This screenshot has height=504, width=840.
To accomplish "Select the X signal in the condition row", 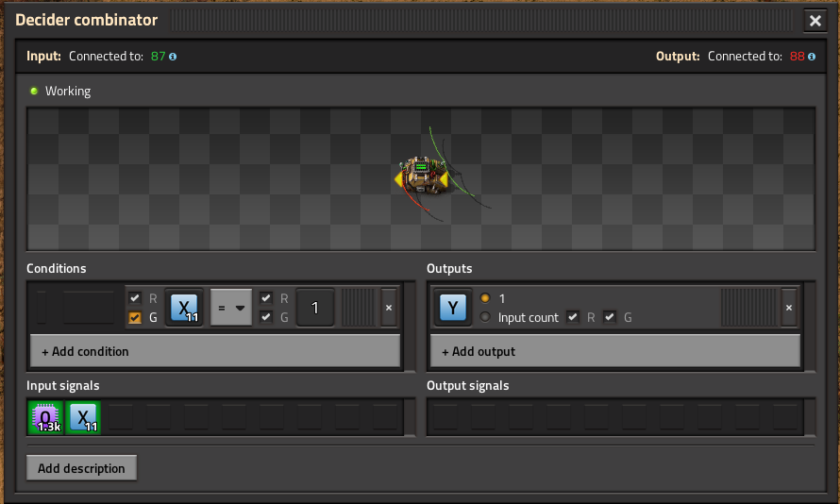I will click(184, 308).
